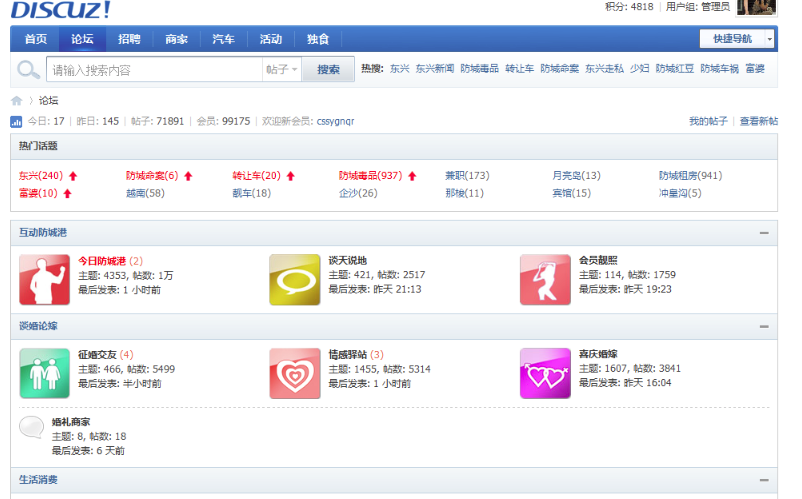Open hot topic 月亮岛(13)
The height and width of the screenshot is (499, 802).
tap(576, 176)
